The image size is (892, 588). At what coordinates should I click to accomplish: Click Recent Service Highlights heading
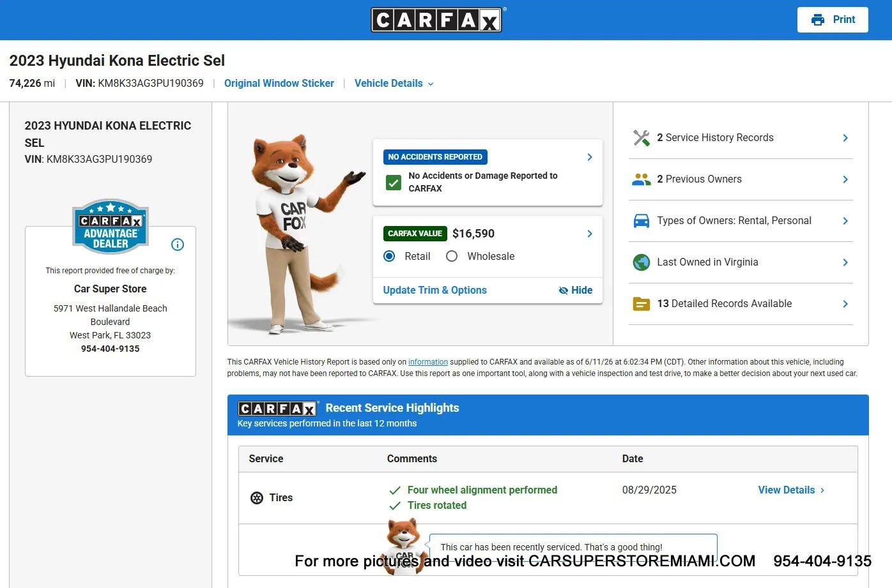point(392,408)
